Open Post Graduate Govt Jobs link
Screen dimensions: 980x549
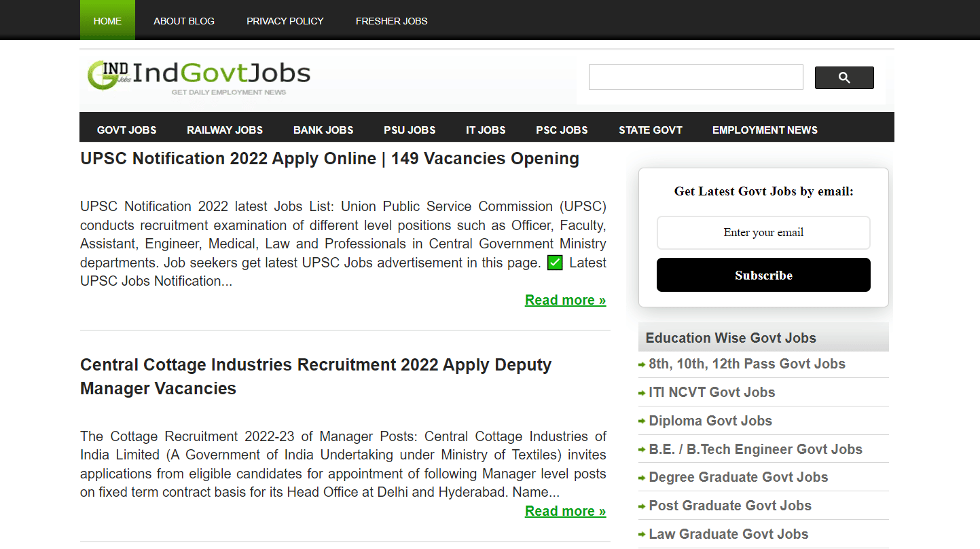tap(730, 506)
